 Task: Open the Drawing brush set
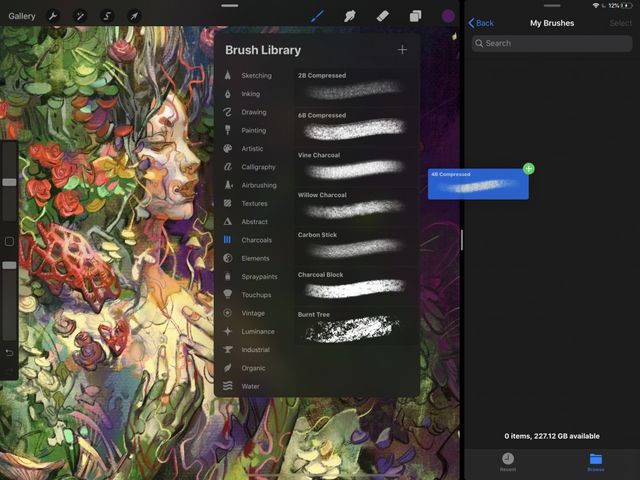[254, 112]
